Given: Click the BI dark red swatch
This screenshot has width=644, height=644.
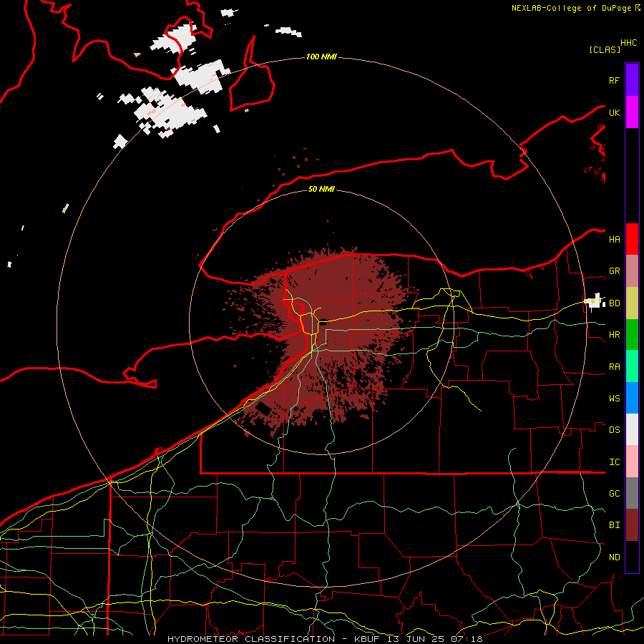Looking at the screenshot, I should click(x=632, y=525).
